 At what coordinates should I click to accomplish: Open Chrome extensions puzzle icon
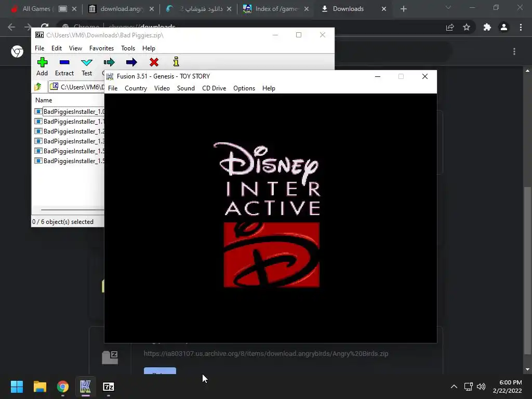click(x=487, y=27)
